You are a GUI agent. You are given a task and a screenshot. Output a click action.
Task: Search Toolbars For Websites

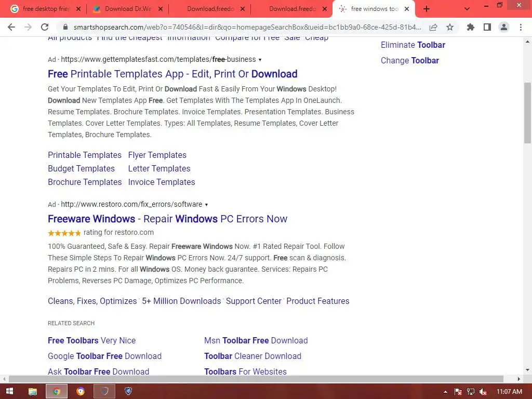click(x=245, y=371)
